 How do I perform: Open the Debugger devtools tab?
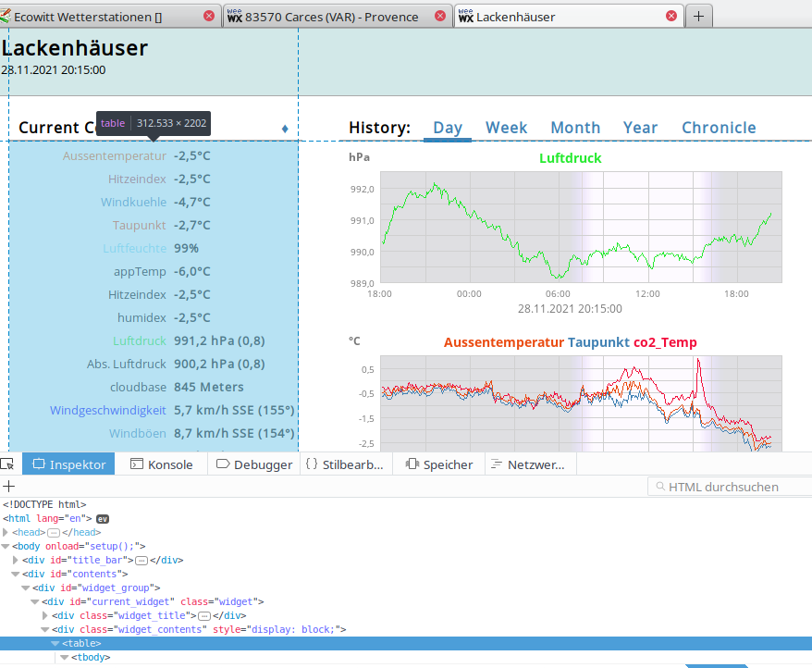coord(254,464)
